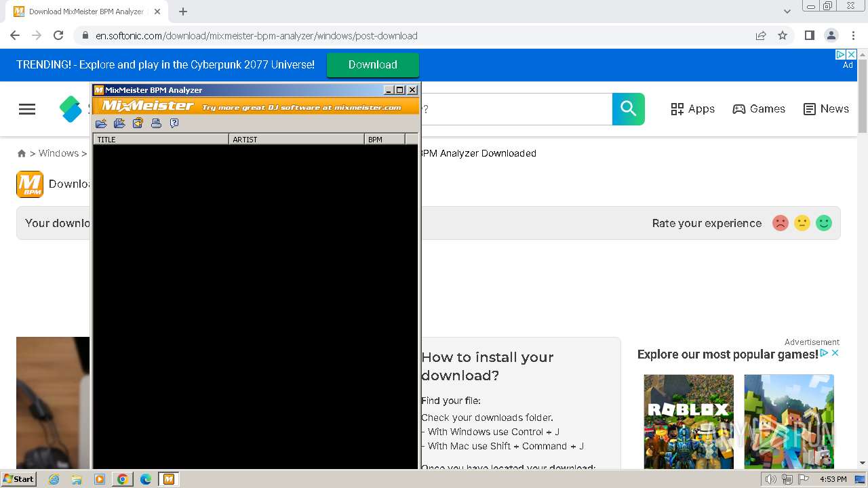Open Microsoft Edge from taskbar
The height and width of the screenshot is (488, 868).
[x=145, y=479]
